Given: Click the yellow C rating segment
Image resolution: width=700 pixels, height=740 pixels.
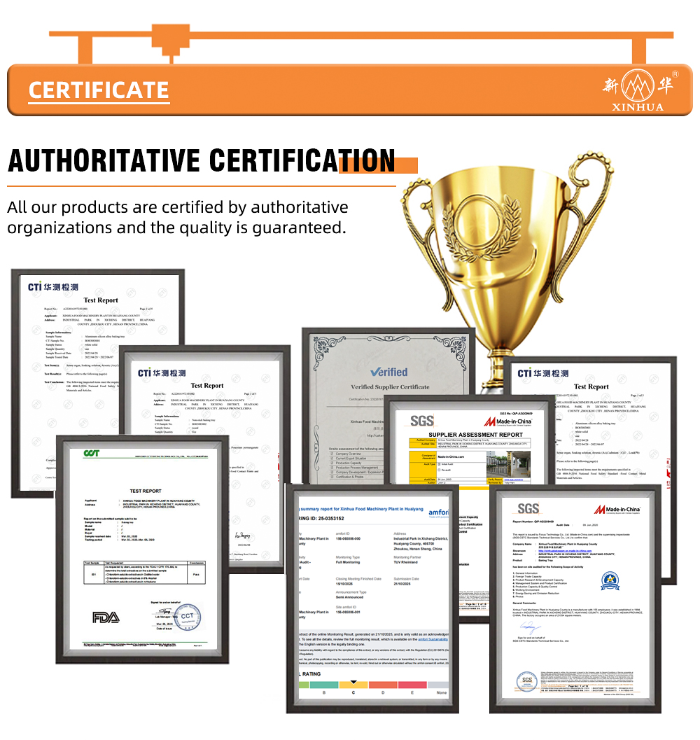Looking at the screenshot, I should 353,685.
